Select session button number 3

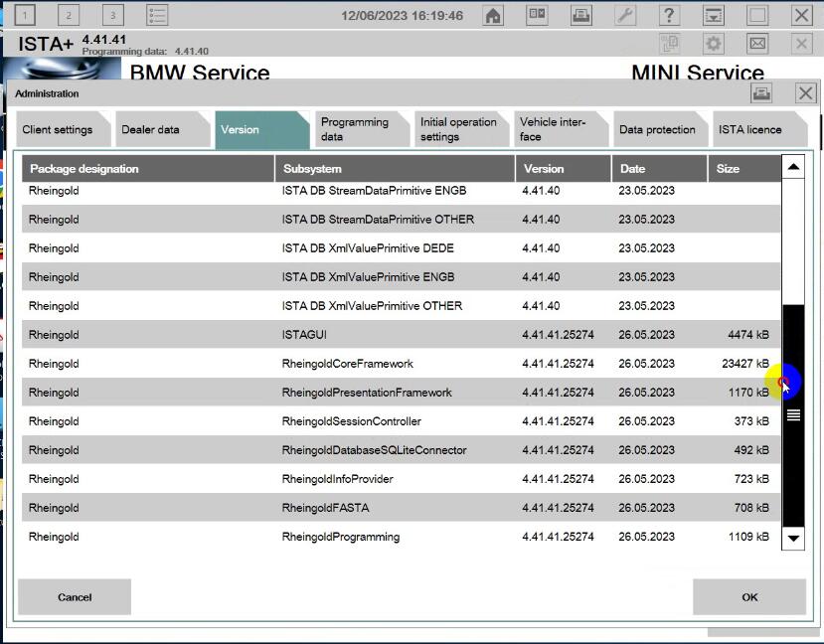[x=112, y=15]
